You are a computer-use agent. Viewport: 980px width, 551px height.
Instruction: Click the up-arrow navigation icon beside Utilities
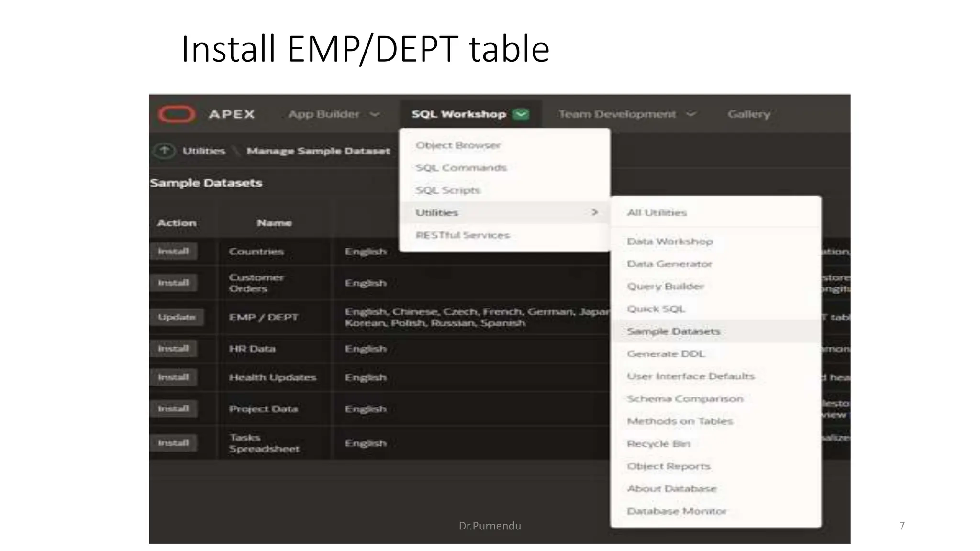[x=164, y=151]
